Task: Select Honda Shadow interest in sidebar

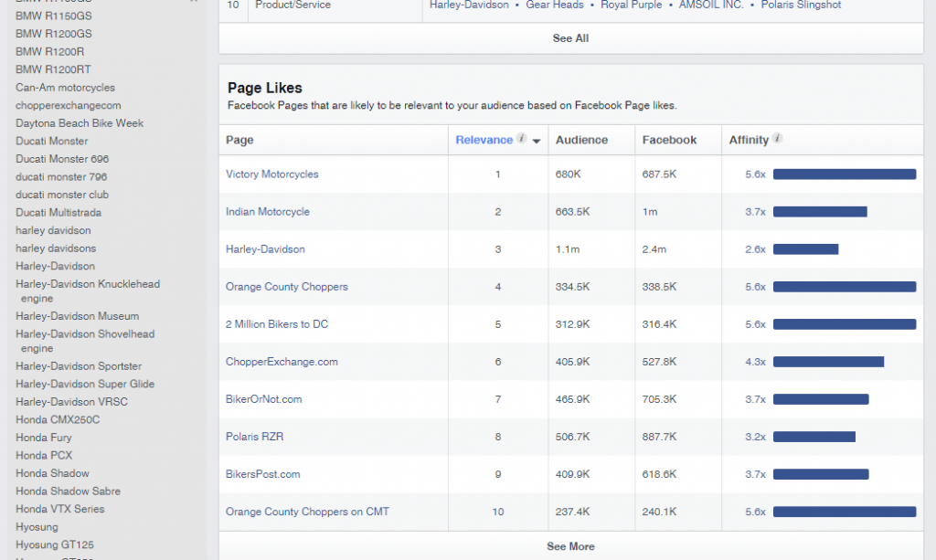Action: 52,473
